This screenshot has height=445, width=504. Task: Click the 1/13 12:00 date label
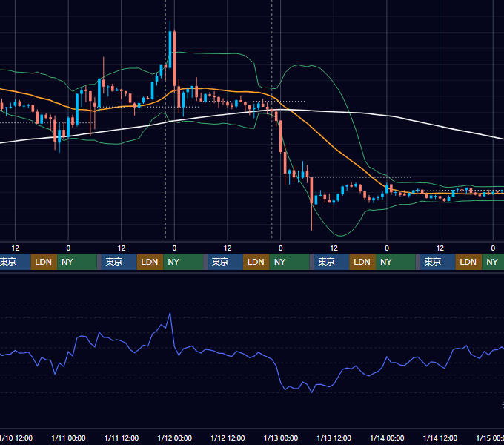click(334, 438)
